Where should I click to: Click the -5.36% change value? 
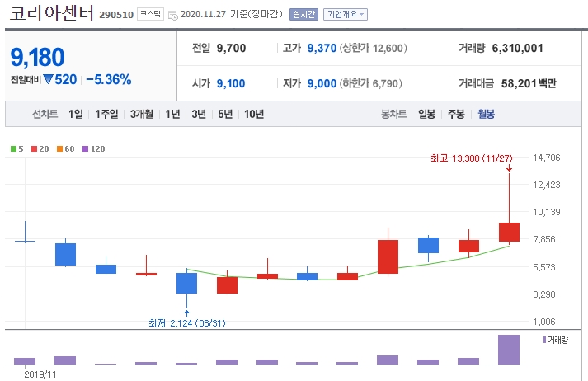point(108,79)
